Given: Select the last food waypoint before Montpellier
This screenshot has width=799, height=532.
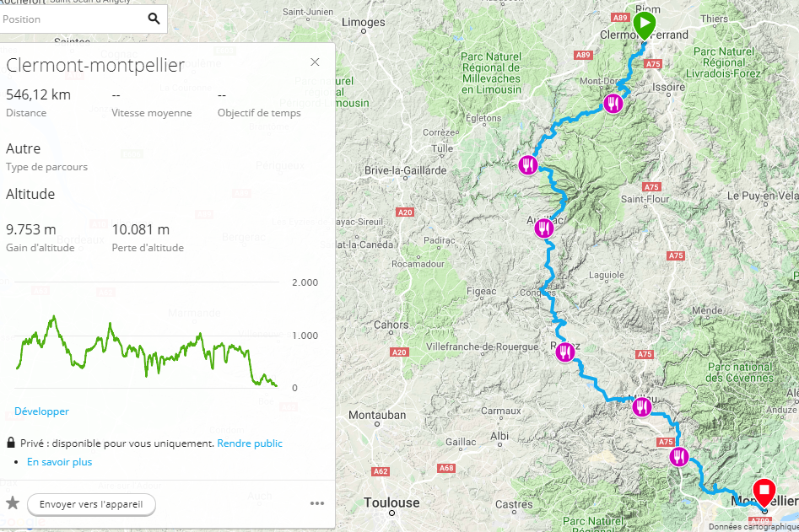Looking at the screenshot, I should coord(678,457).
